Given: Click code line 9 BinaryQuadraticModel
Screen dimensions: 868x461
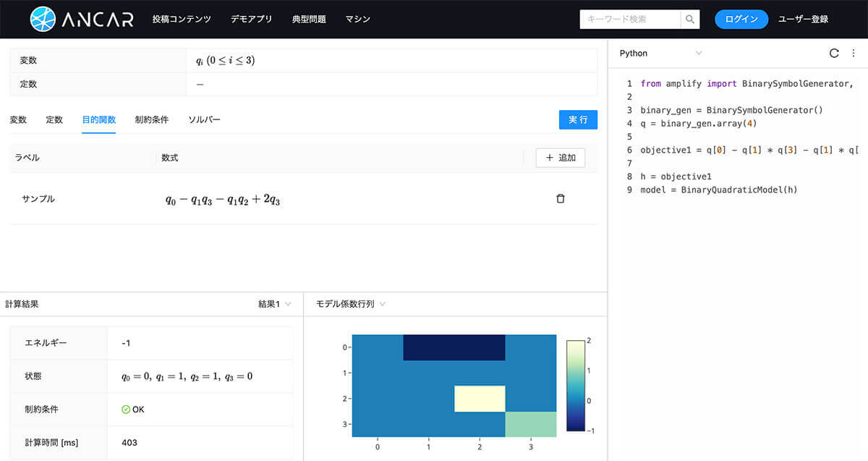Looking at the screenshot, I should 719,190.
